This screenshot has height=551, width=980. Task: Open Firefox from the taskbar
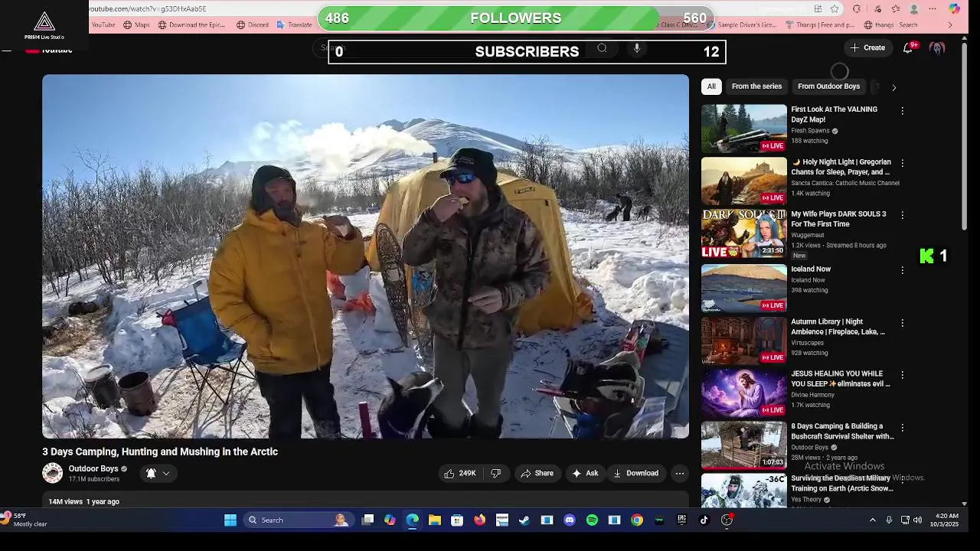click(x=479, y=520)
